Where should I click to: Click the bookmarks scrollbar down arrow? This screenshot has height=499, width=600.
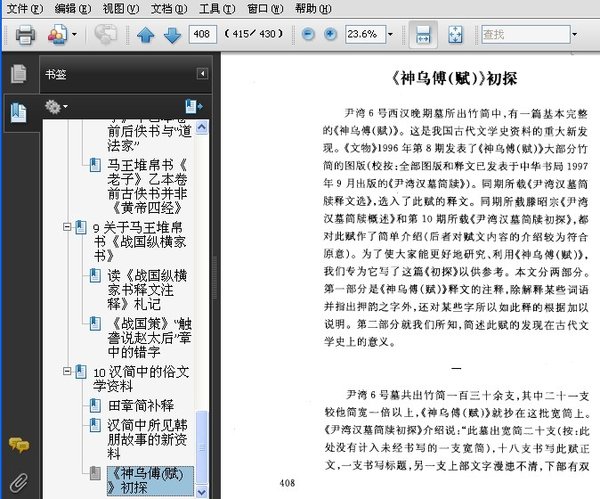202,492
